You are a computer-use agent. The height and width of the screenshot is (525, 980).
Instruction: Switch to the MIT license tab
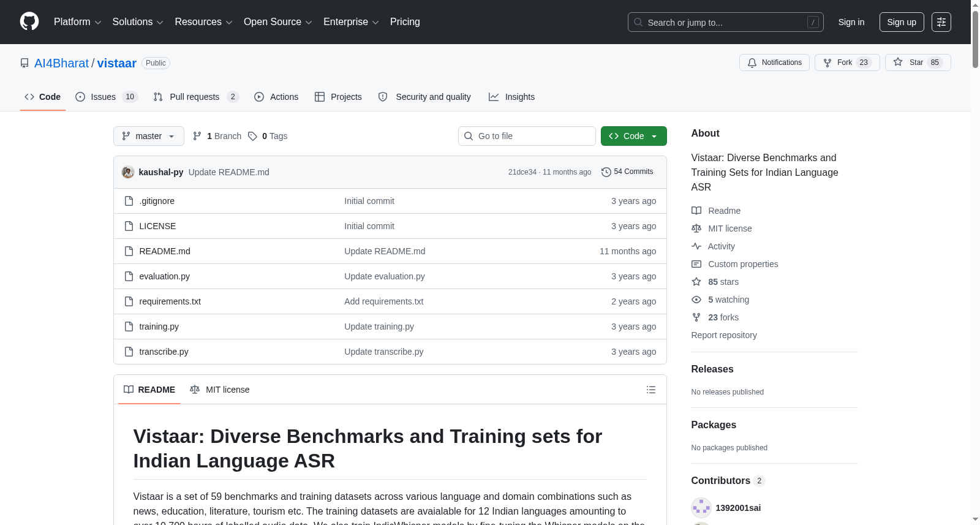coord(220,390)
